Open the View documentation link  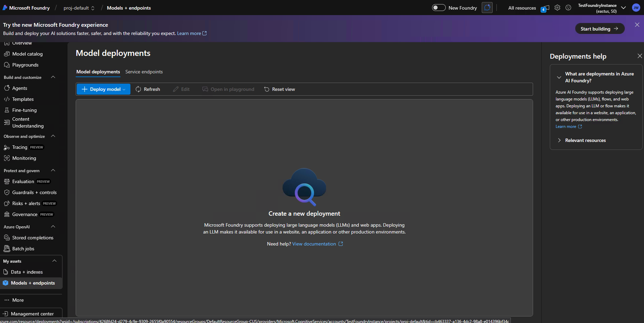317,244
